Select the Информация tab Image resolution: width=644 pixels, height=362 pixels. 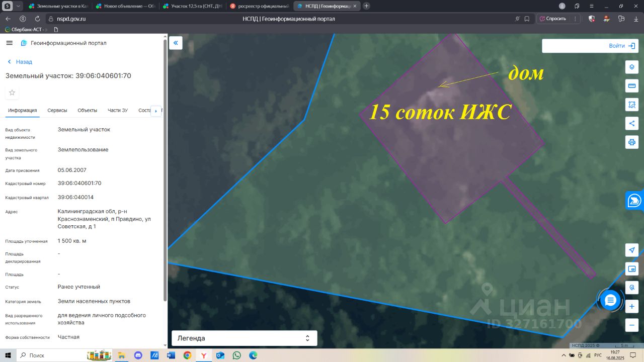23,111
